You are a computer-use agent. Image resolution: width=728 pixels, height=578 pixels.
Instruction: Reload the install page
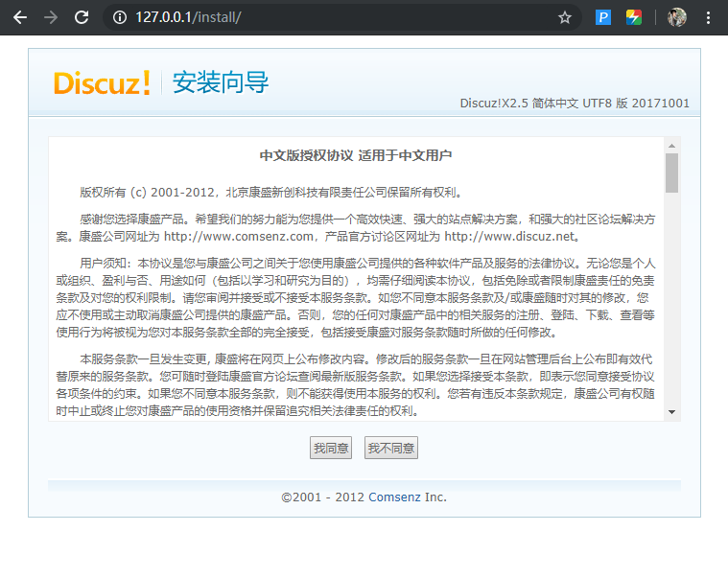click(82, 17)
